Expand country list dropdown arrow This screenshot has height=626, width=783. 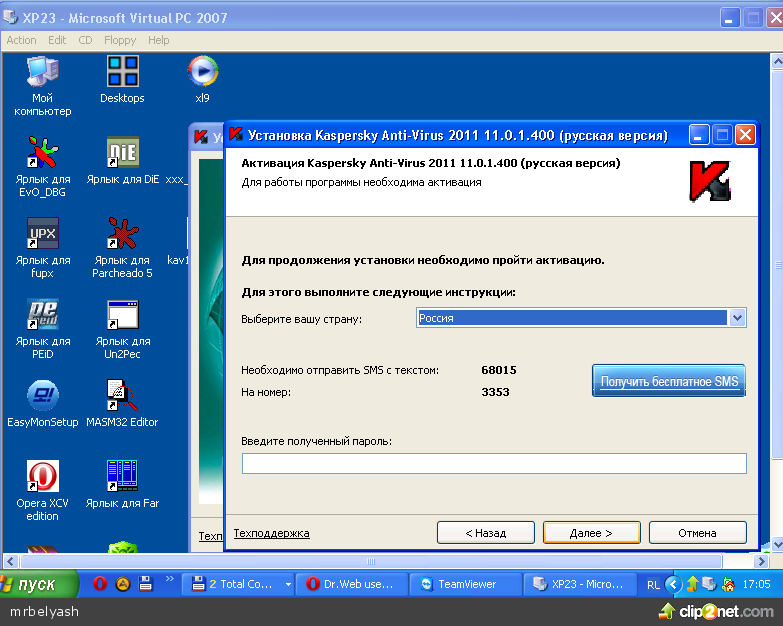pos(738,318)
